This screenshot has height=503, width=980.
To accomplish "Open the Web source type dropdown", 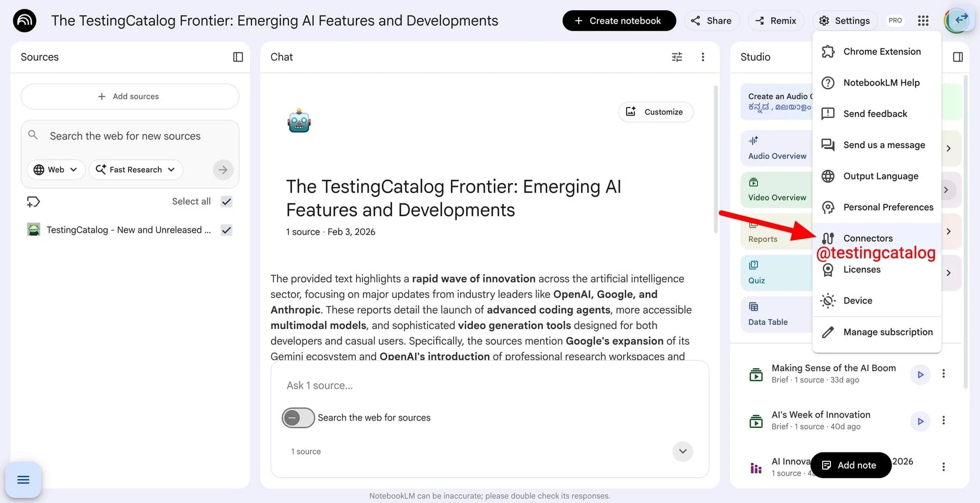I will tap(56, 170).
